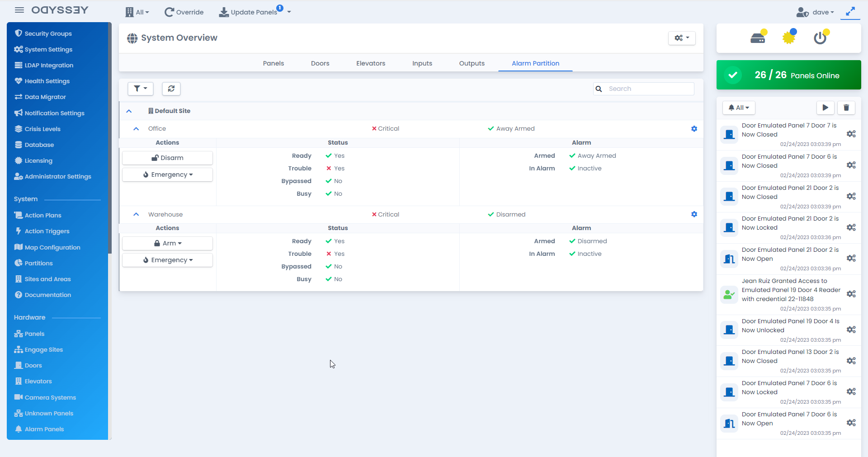868x457 pixels.
Task: Collapse the Default Site group
Action: [x=129, y=111]
